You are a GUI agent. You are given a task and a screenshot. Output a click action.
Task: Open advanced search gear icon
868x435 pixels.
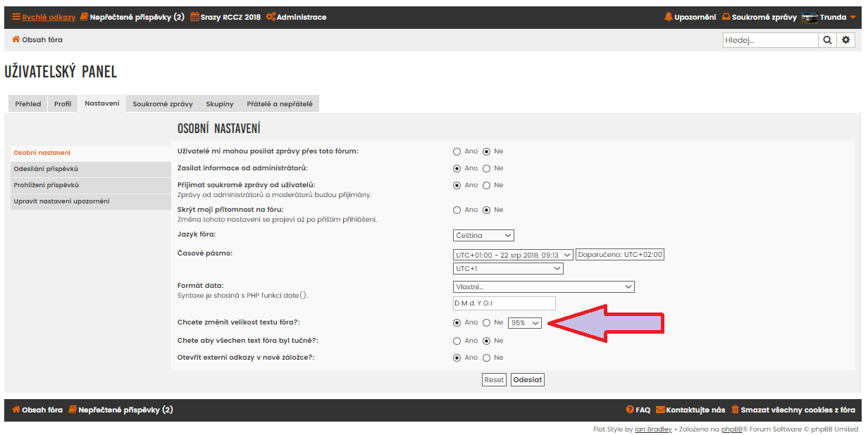click(x=846, y=40)
